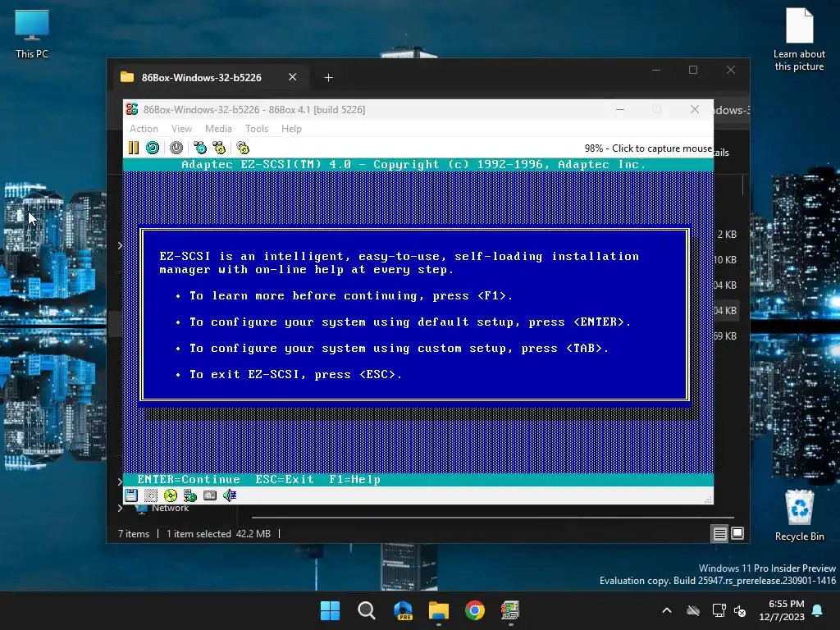Switch to 86Box app in taskbar
This screenshot has height=630, width=840.
510,610
